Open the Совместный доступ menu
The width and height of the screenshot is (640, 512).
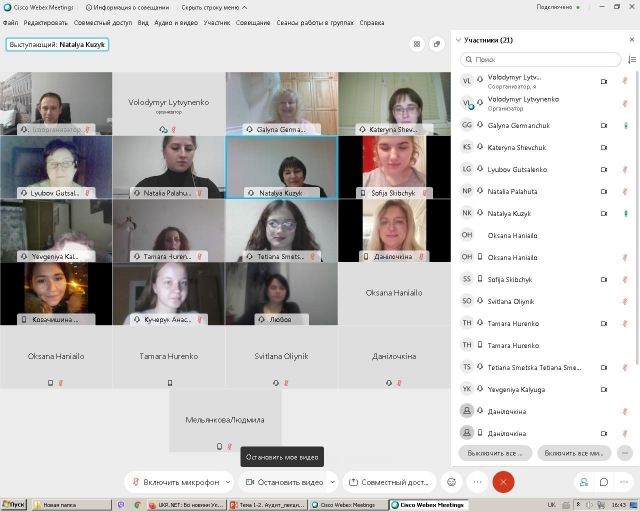[103, 23]
